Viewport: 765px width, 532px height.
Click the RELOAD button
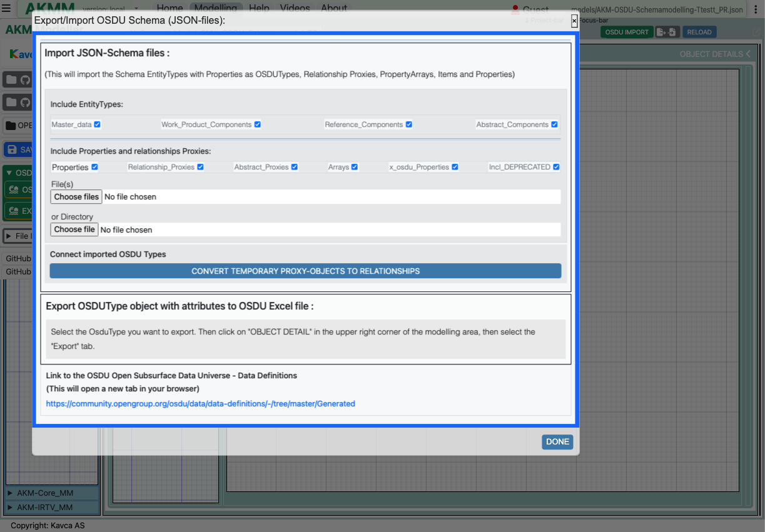click(699, 32)
